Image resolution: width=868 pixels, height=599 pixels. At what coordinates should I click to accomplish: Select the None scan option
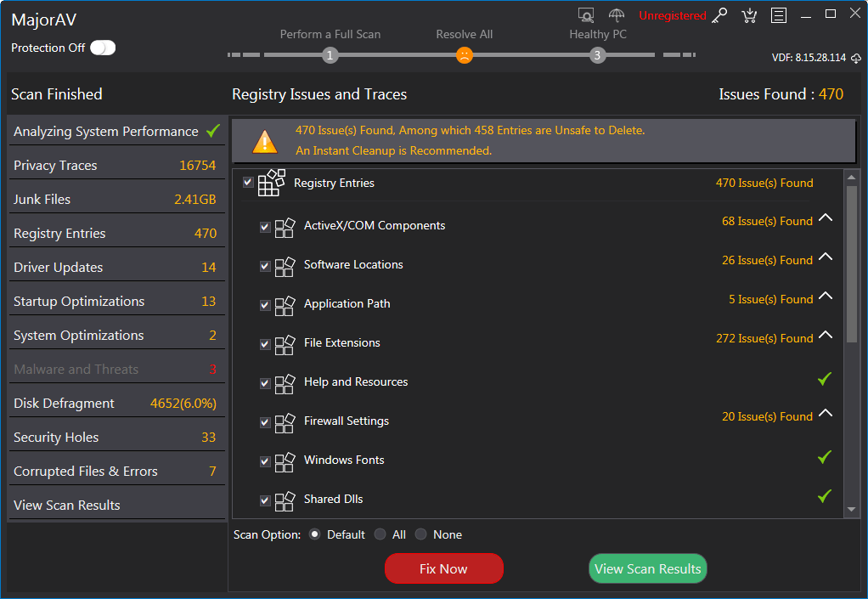pyautogui.click(x=420, y=534)
